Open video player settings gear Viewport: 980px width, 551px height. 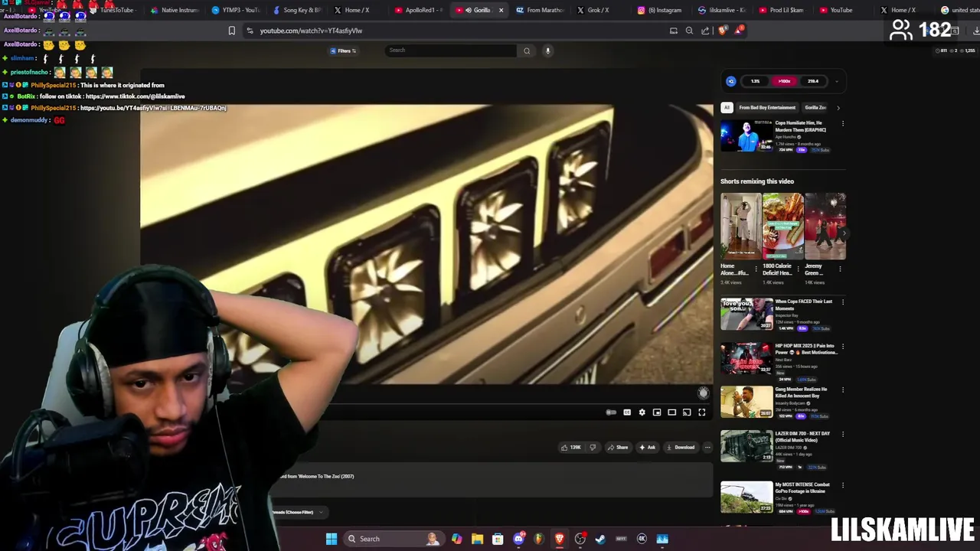(642, 412)
